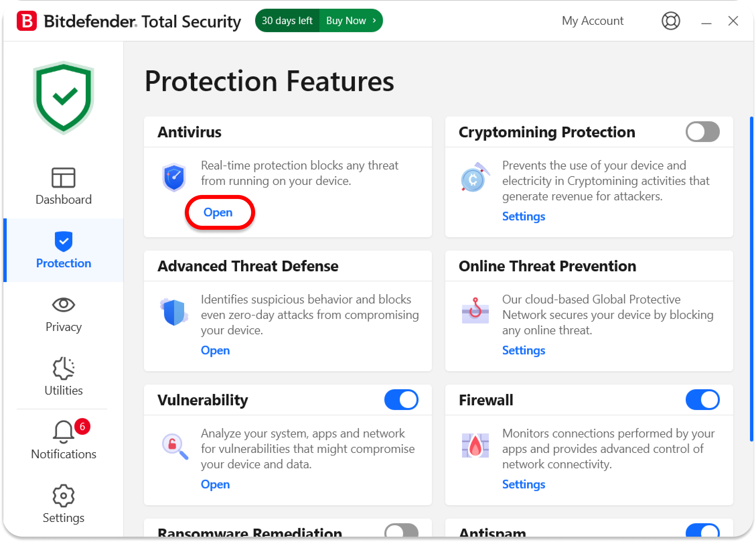Open the Antivirus feature link

pos(218,212)
